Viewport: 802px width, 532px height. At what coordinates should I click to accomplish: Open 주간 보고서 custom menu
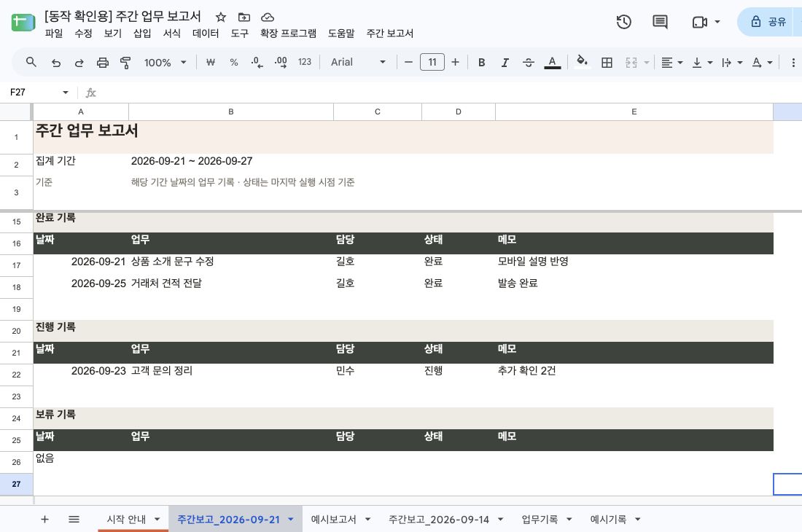click(x=390, y=34)
